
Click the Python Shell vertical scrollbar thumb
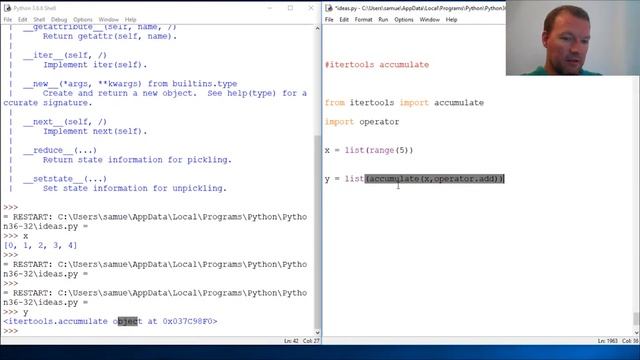pyautogui.click(x=318, y=231)
